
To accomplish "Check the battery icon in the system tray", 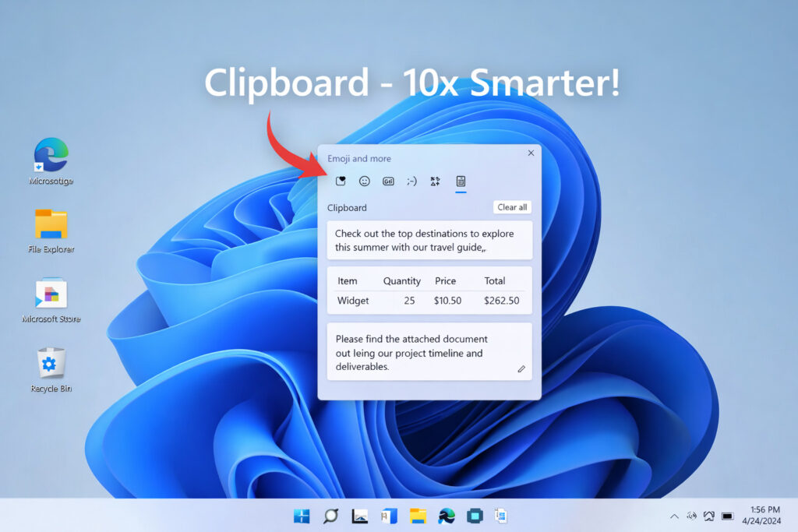I will click(x=726, y=516).
